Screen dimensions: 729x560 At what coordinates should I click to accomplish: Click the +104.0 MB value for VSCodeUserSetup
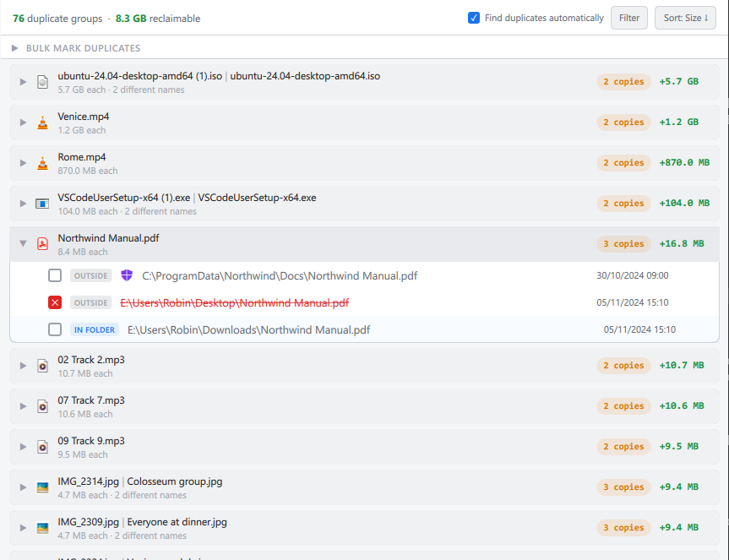(x=684, y=203)
